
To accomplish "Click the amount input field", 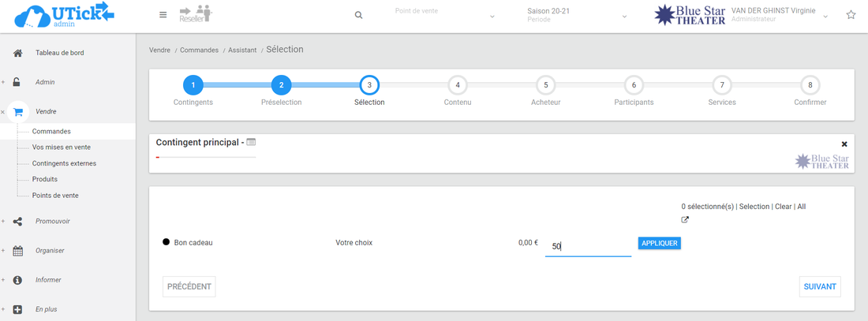I will [x=588, y=246].
